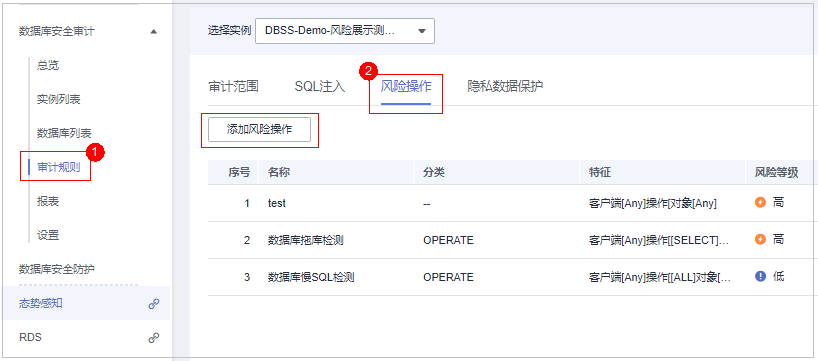Click the link icon beside RDS
Image resolution: width=818 pixels, height=361 pixels.
coord(153,338)
